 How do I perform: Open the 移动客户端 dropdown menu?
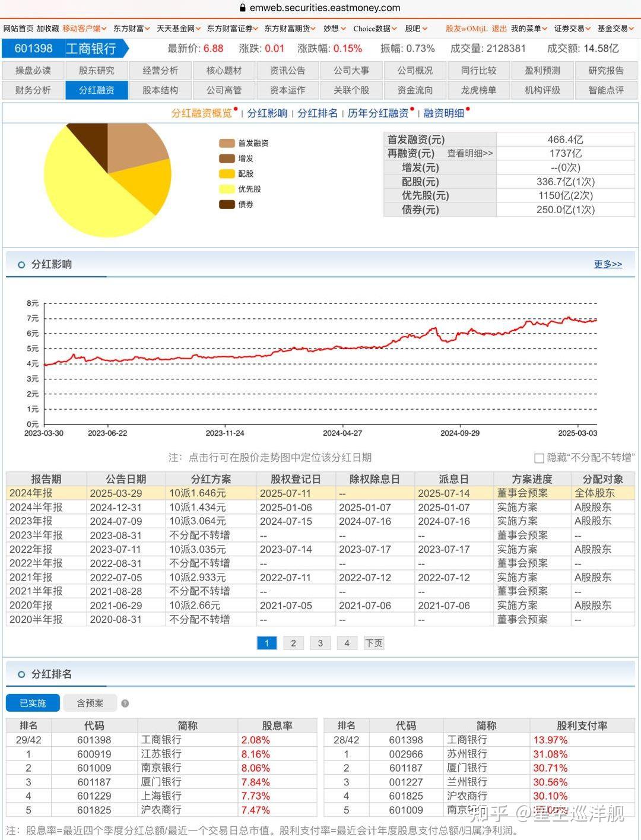[84, 28]
